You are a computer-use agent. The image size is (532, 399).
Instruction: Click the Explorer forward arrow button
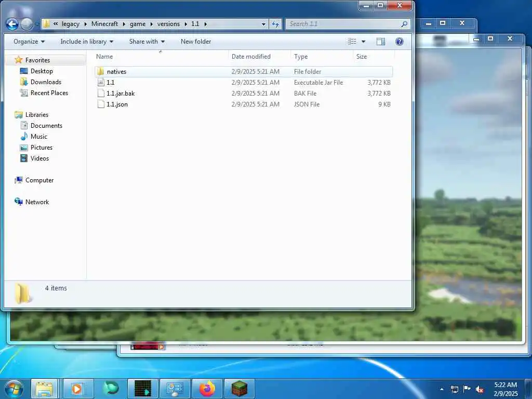coord(26,24)
